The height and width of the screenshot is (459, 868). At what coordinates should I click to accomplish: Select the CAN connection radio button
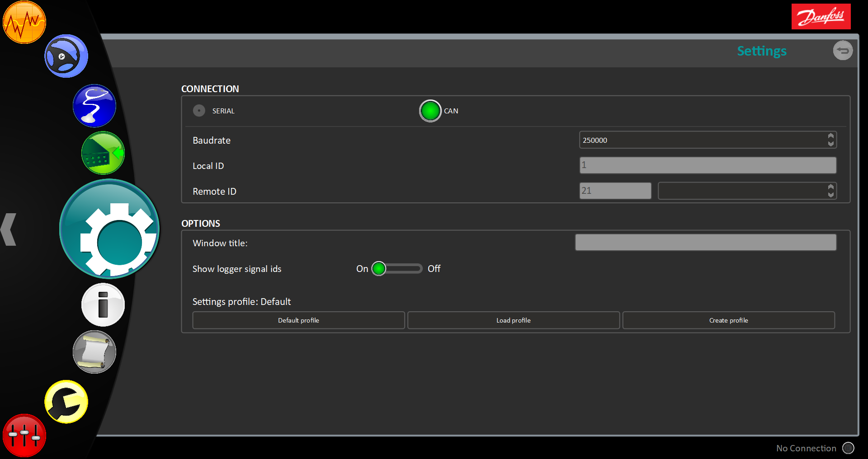[430, 111]
